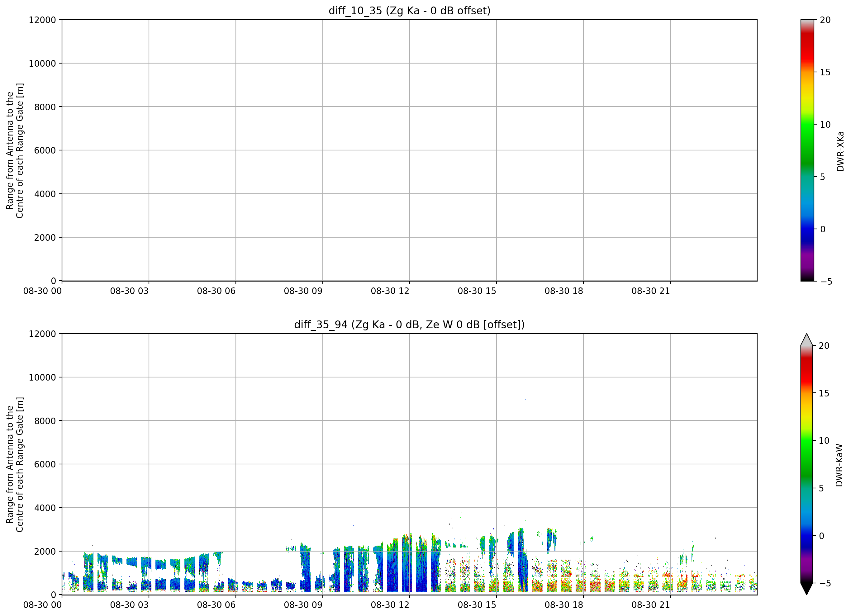
Task: Click the bottom plot's 08-30 00 time tick
Action: coord(42,605)
